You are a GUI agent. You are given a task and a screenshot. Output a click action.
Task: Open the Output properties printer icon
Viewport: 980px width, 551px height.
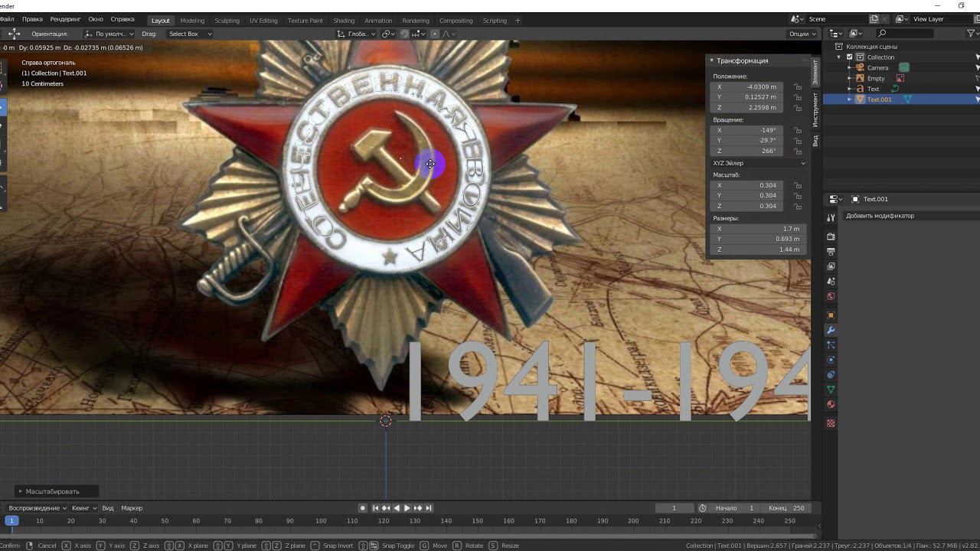[x=831, y=252]
